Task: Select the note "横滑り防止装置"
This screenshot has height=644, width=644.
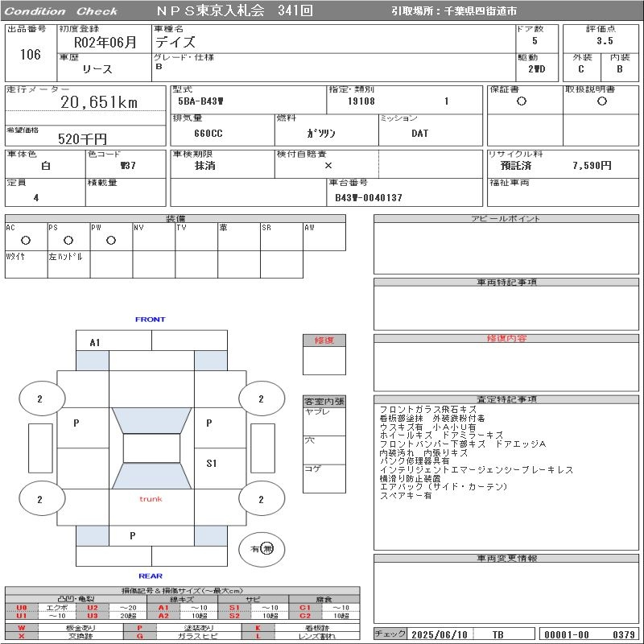Action: coord(410,478)
